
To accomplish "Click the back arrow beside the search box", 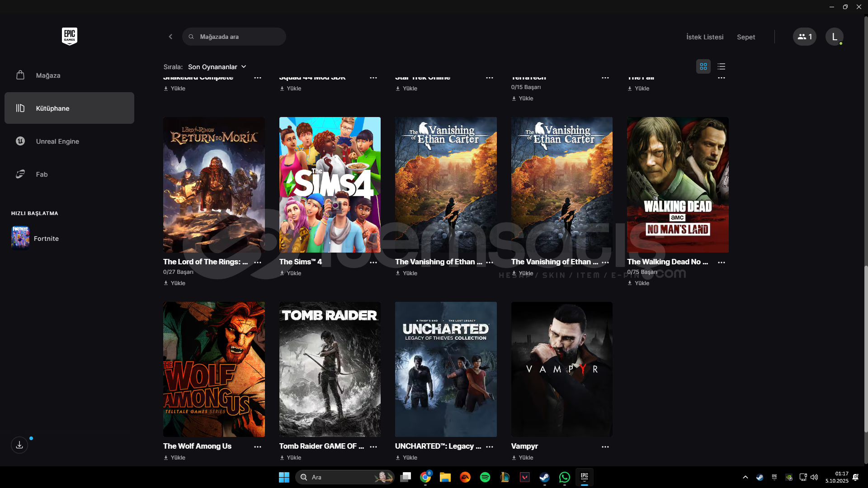I will [170, 37].
